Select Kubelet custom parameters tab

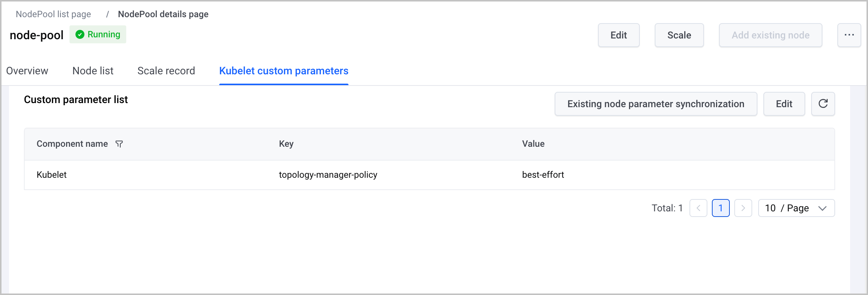284,71
